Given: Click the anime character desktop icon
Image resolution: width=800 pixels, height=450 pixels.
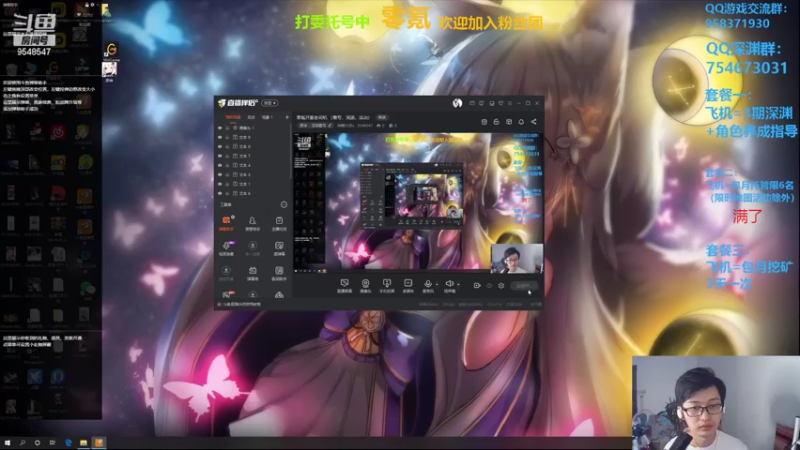Looking at the screenshot, I should 110,71.
